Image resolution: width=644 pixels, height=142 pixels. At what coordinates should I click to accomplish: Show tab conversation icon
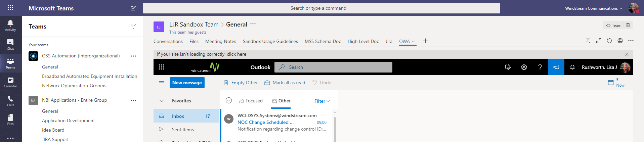click(588, 41)
